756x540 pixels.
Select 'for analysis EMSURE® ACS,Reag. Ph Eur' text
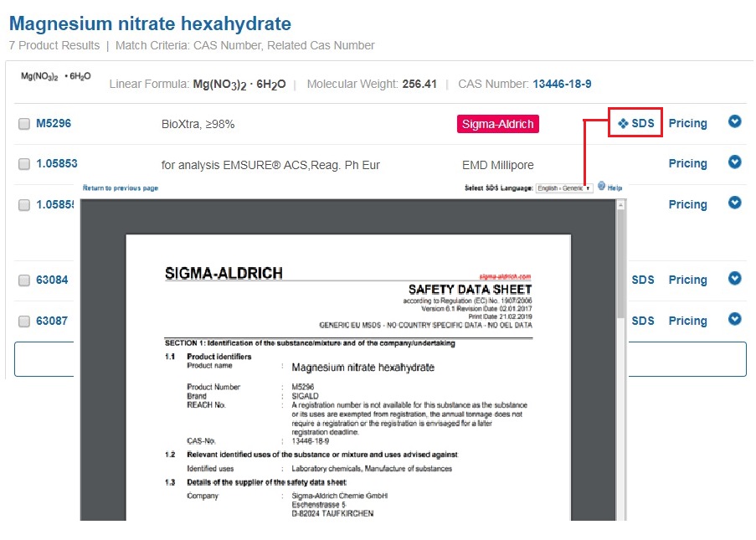click(x=270, y=166)
